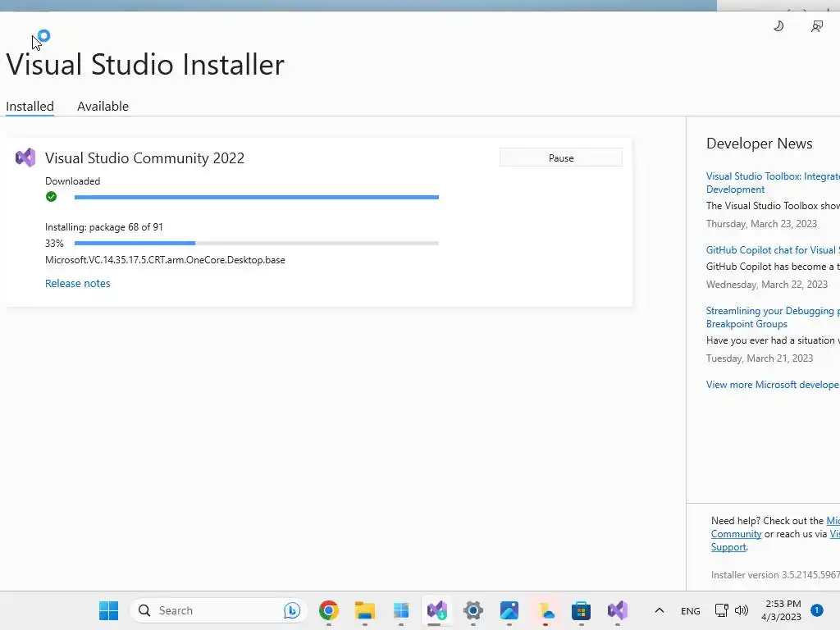Open the volume speaker tray icon
The width and height of the screenshot is (840, 630).
(742, 610)
